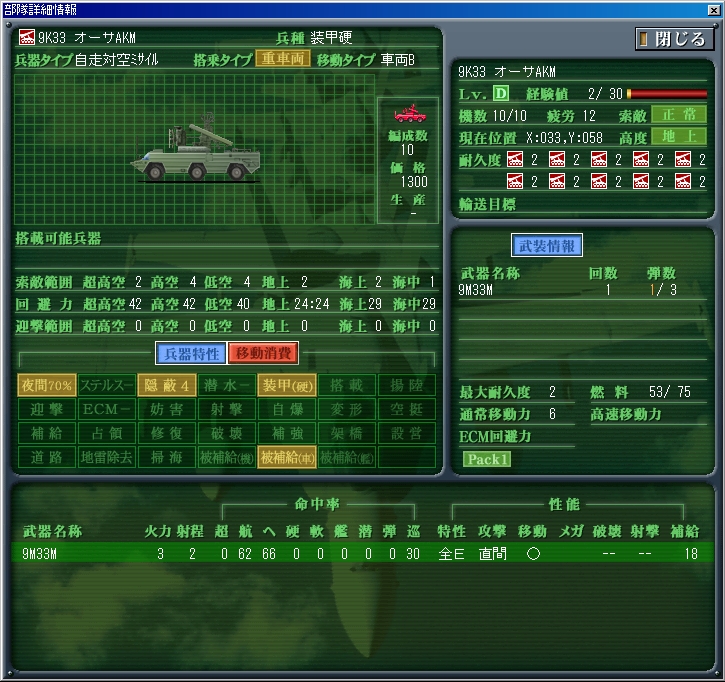Click the 掃海 trait cell
The width and height of the screenshot is (725, 682).
167,457
